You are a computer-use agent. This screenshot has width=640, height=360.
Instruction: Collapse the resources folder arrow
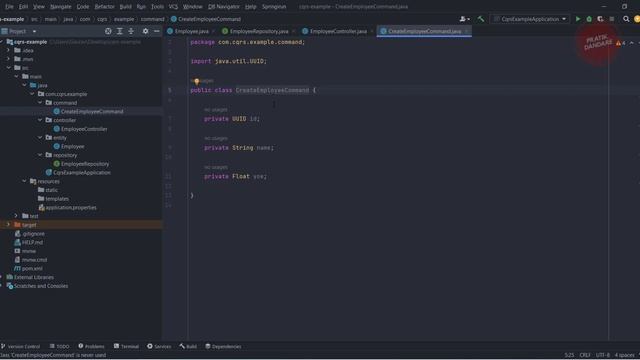24,181
